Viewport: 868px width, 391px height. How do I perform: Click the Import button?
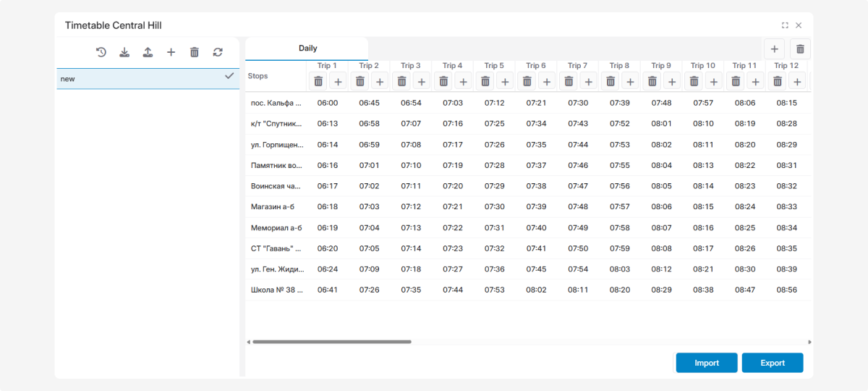pos(707,363)
